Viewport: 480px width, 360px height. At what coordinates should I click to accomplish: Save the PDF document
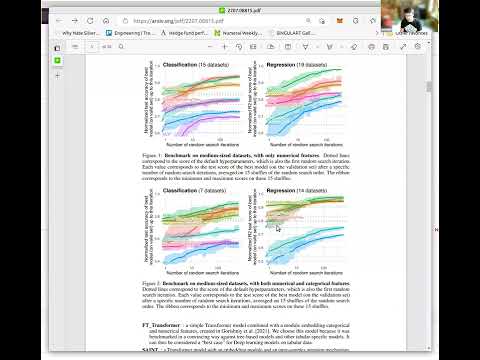click(x=386, y=47)
